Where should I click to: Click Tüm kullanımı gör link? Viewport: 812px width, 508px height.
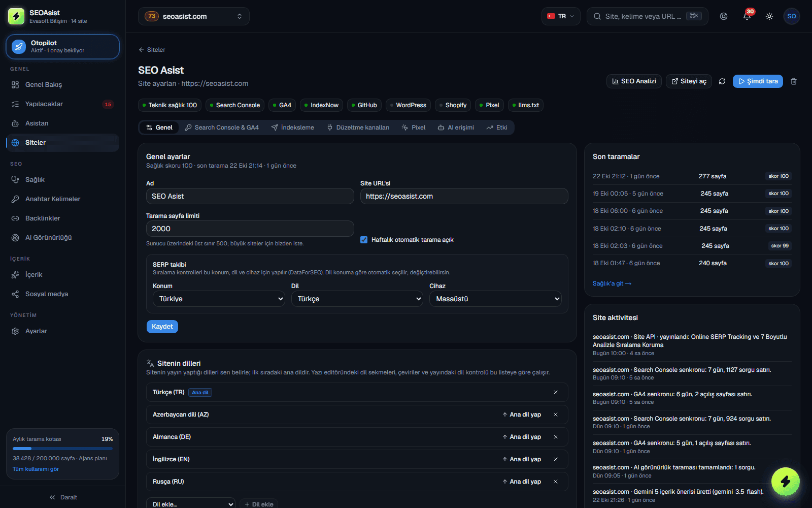coord(36,469)
